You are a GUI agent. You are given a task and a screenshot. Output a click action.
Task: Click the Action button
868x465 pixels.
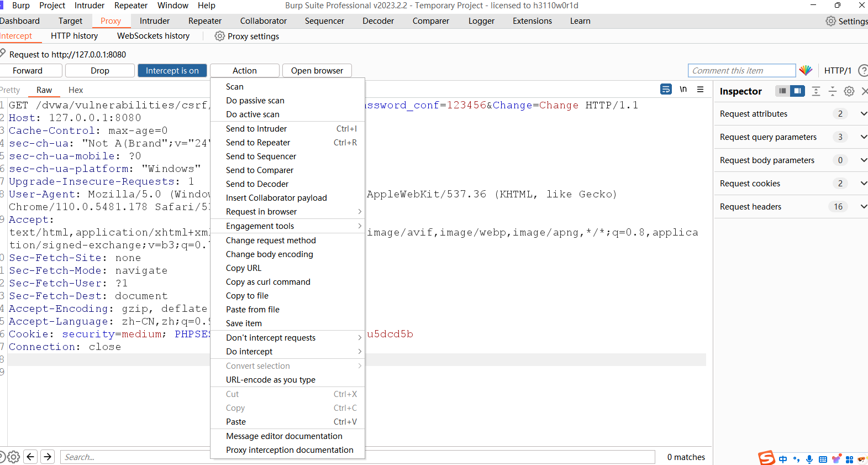[x=245, y=70]
